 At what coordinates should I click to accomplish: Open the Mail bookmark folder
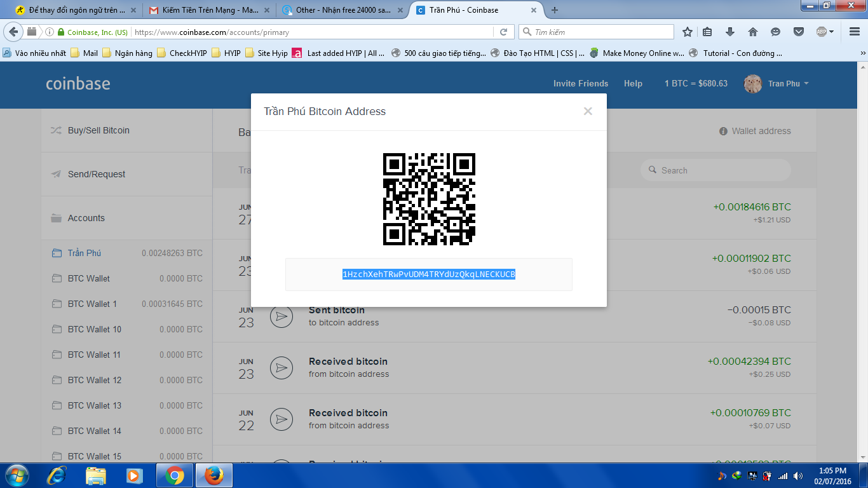(x=85, y=53)
